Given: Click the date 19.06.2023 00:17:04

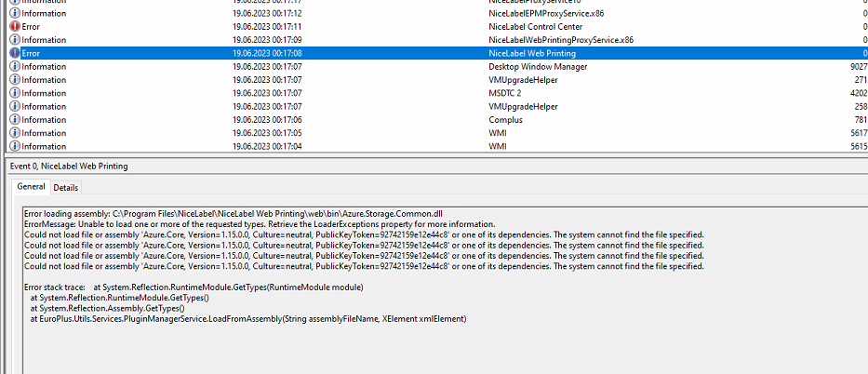Looking at the screenshot, I should (x=267, y=146).
